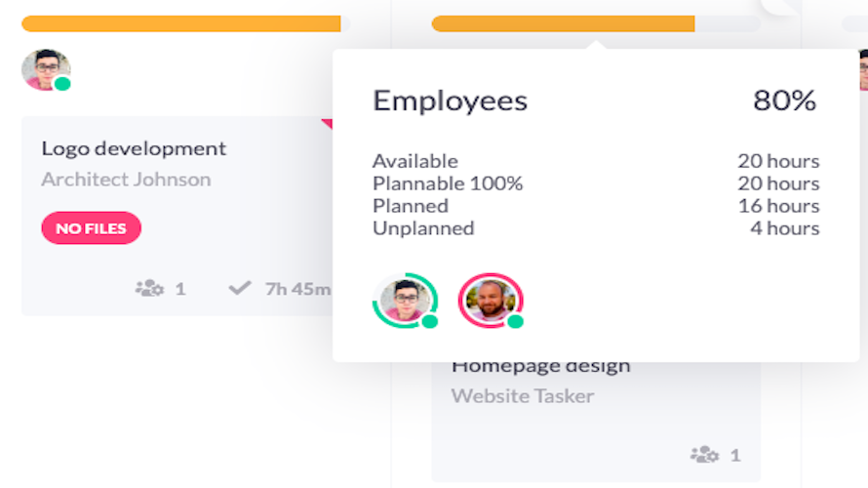The height and width of the screenshot is (488, 868).
Task: Click the NO FILES badge
Action: tap(92, 227)
